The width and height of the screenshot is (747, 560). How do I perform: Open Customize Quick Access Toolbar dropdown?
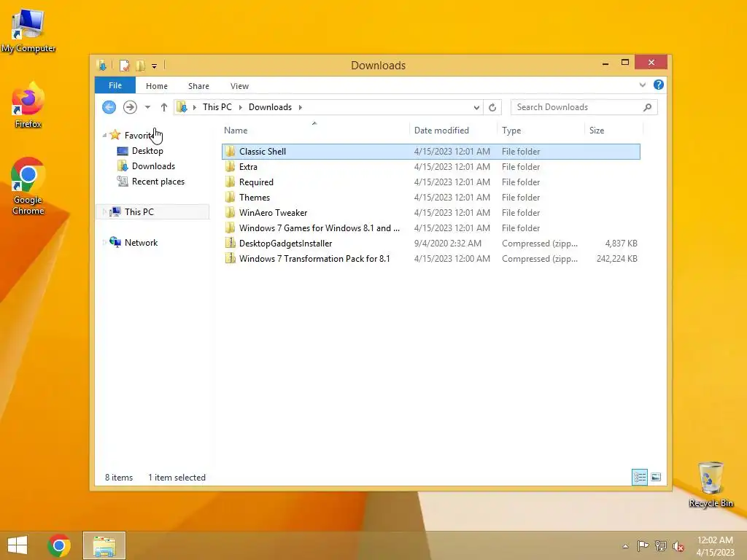(155, 66)
